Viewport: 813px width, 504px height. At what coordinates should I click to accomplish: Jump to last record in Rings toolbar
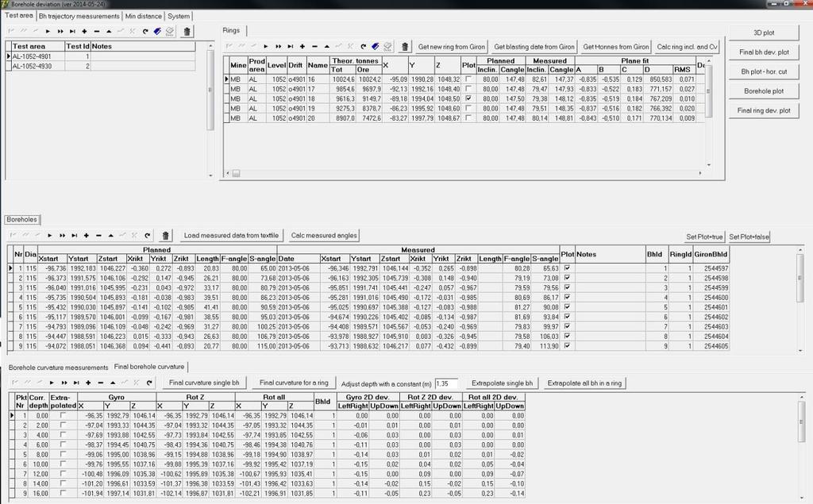[x=291, y=47]
